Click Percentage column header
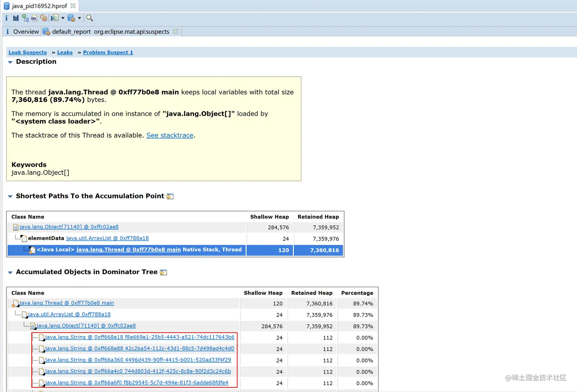The height and width of the screenshot is (392, 577). pos(357,293)
